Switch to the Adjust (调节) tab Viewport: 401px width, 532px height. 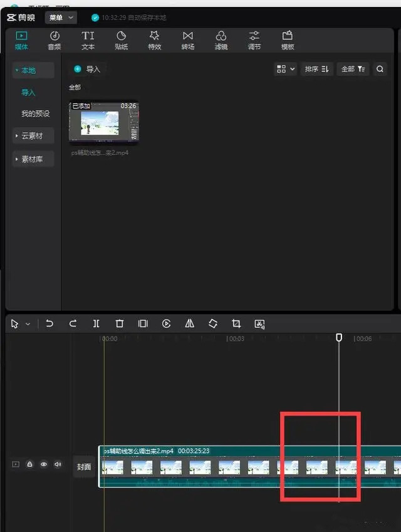pos(254,40)
